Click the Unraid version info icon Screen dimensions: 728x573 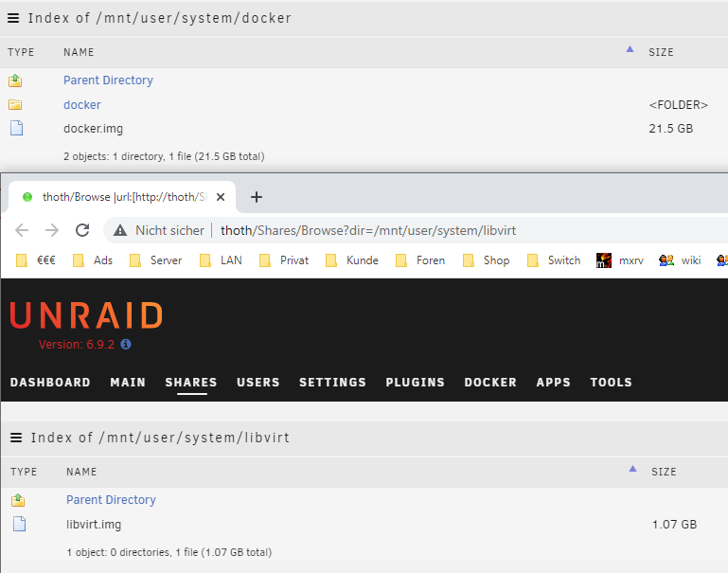pos(126,344)
